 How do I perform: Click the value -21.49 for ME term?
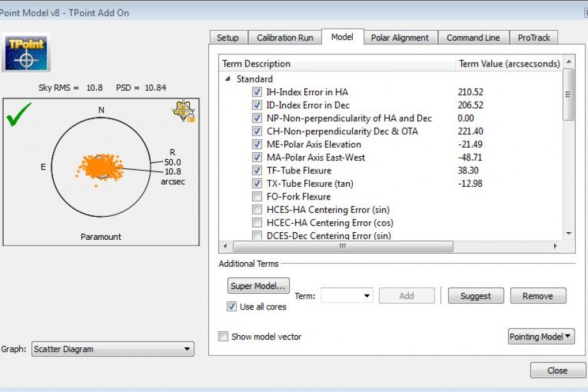coord(470,144)
